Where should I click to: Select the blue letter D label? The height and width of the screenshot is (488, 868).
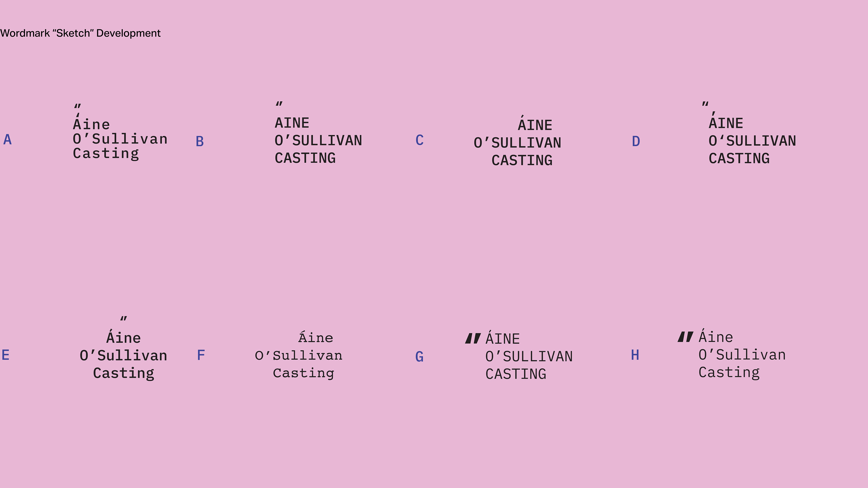pos(636,141)
